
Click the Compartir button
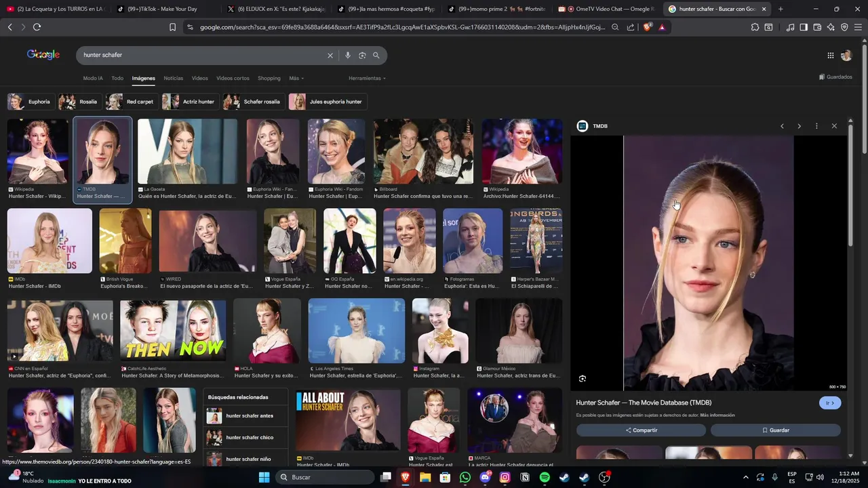pyautogui.click(x=641, y=430)
